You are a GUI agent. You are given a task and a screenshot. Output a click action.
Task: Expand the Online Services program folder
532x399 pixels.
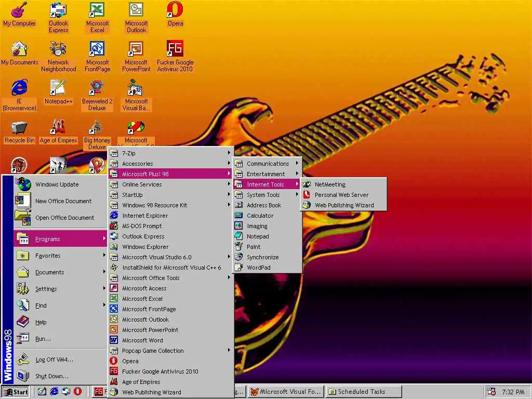pyautogui.click(x=170, y=184)
